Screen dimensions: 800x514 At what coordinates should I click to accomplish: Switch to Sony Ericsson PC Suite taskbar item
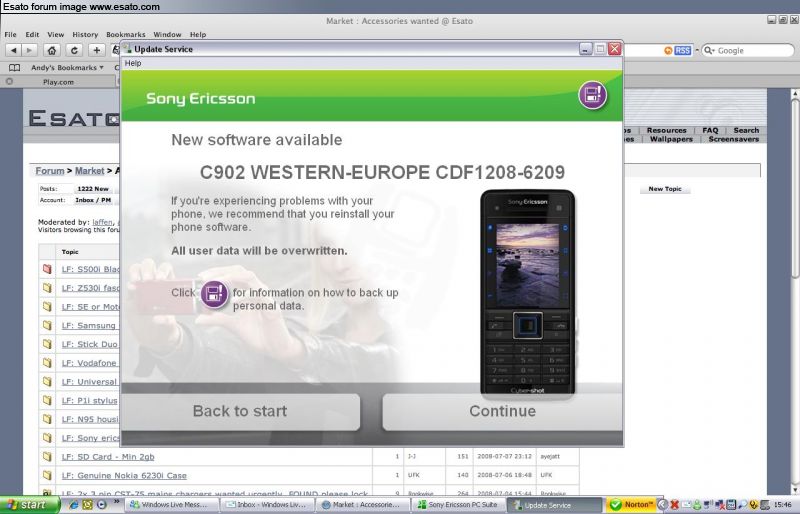[458, 504]
